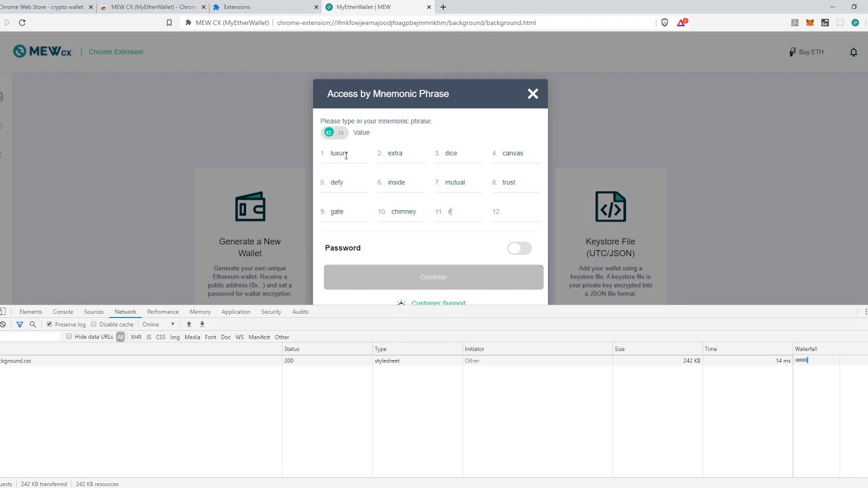868x488 pixels.
Task: Click the browser address bar URL
Action: coord(406,22)
